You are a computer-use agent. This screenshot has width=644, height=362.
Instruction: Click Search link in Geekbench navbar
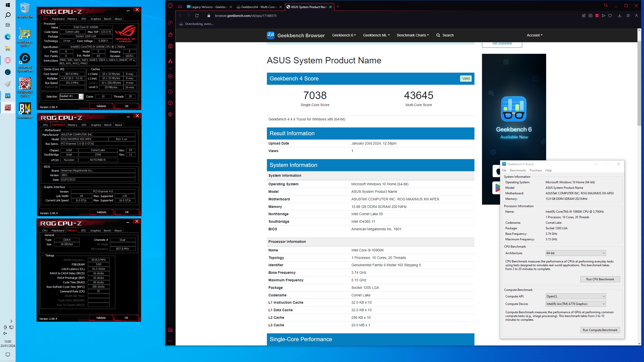[445, 35]
